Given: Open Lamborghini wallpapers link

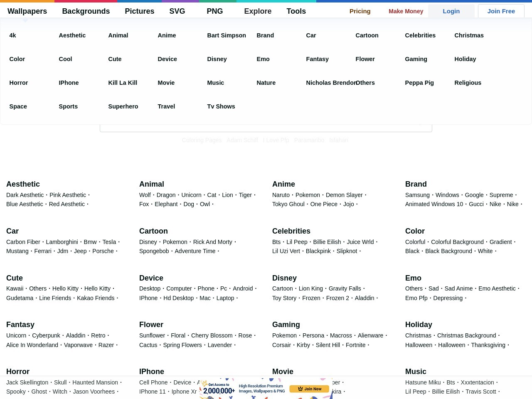Looking at the screenshot, I should [62, 242].
